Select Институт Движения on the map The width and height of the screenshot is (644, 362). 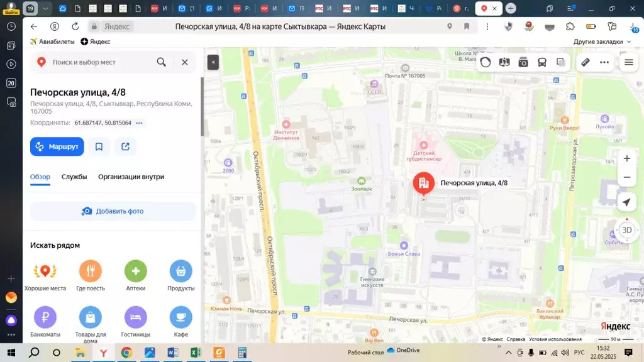(x=286, y=131)
